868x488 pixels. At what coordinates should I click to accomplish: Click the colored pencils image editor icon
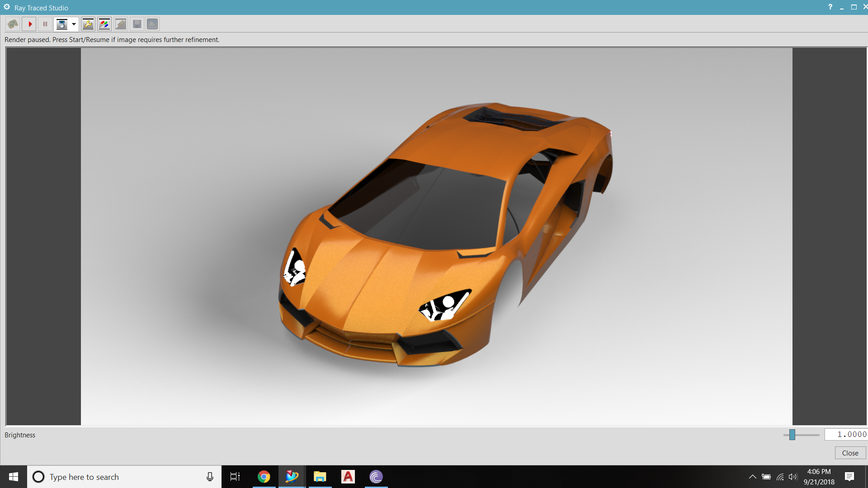(104, 24)
